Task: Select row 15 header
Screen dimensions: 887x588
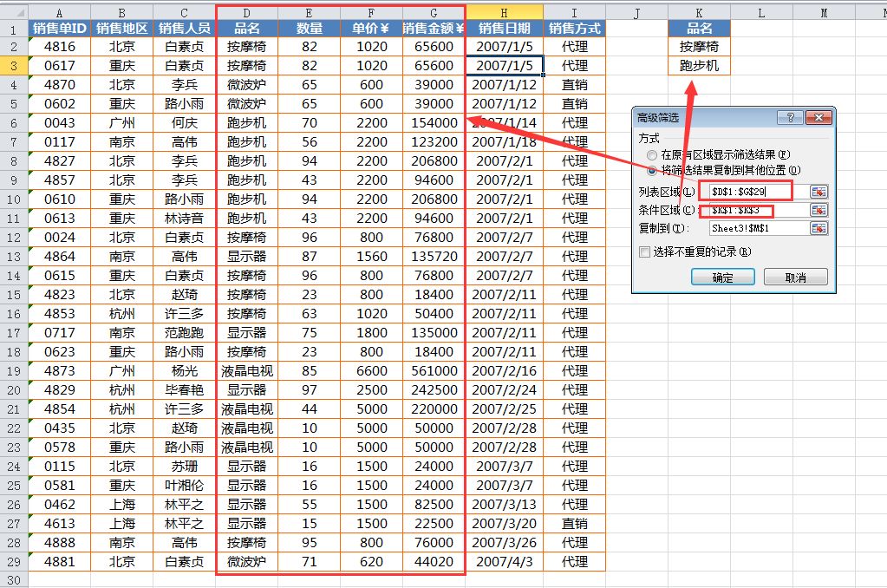Action: 14,295
